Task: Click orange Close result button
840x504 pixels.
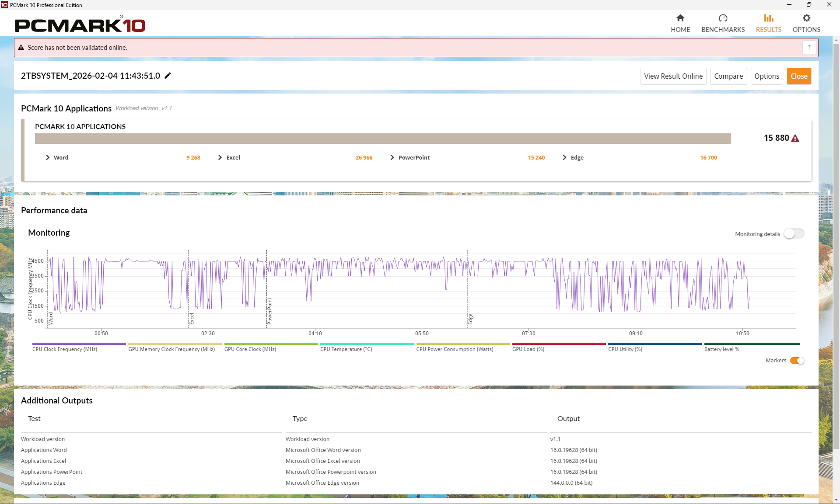Action: point(798,76)
